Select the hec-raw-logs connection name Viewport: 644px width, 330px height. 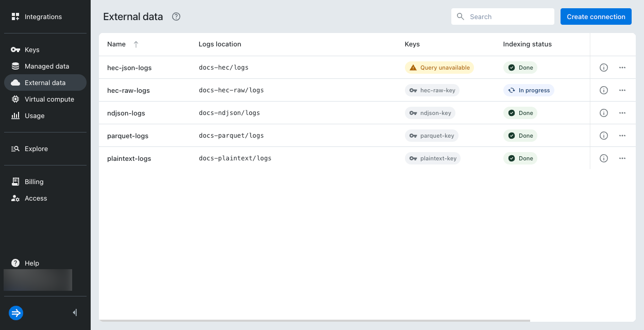(x=128, y=90)
